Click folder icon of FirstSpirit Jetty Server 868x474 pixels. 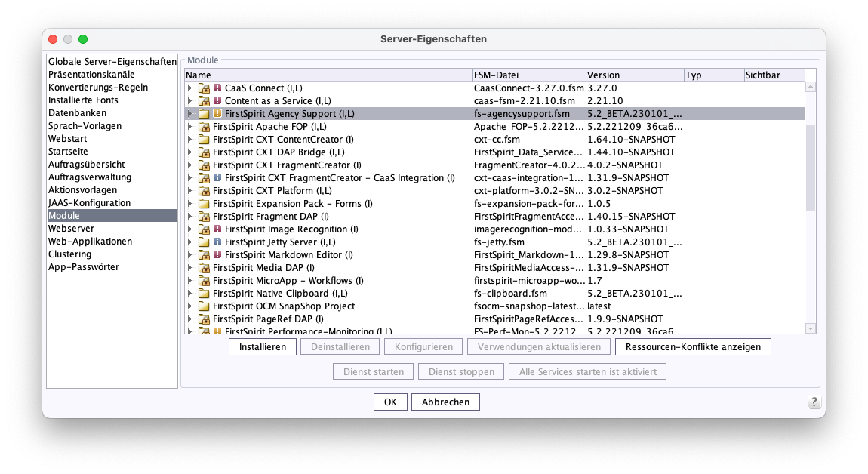[204, 242]
